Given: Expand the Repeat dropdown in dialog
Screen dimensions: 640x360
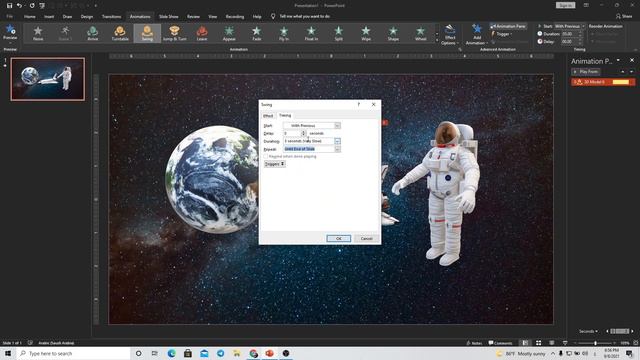Looking at the screenshot, I should pyautogui.click(x=338, y=149).
